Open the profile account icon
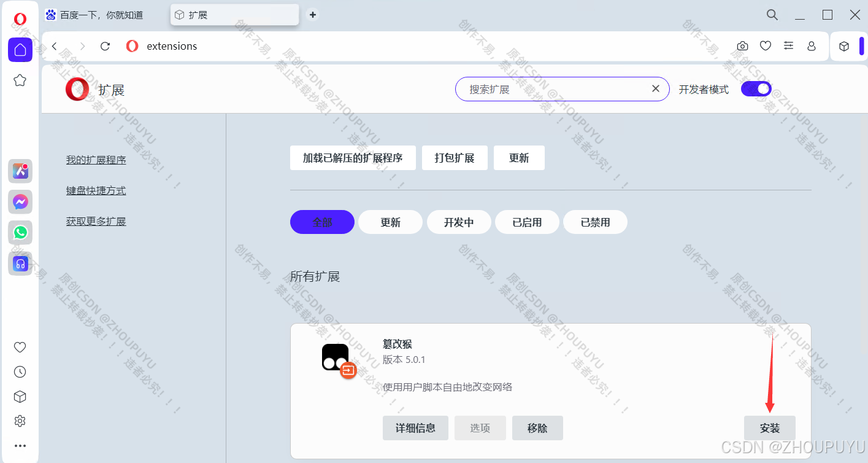This screenshot has width=868, height=463. 812,46
